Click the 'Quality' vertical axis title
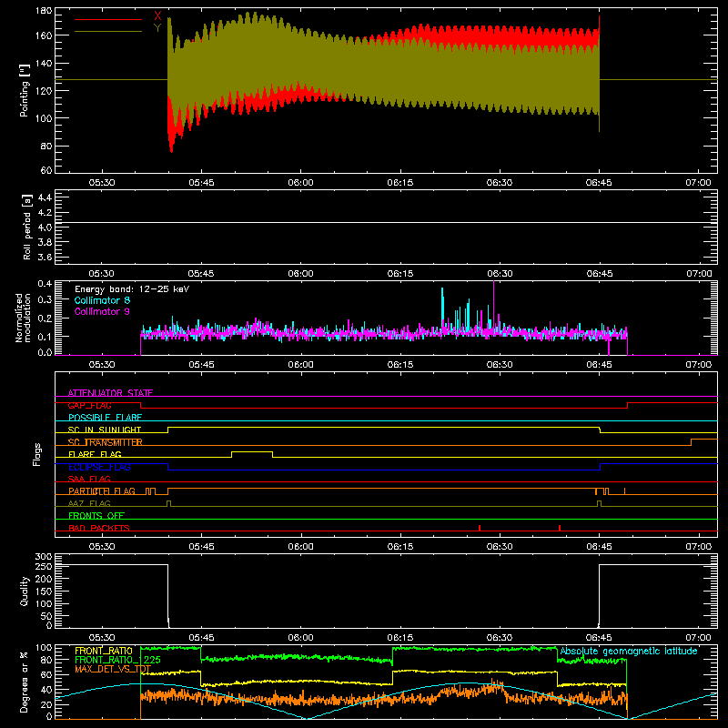 click(x=25, y=591)
